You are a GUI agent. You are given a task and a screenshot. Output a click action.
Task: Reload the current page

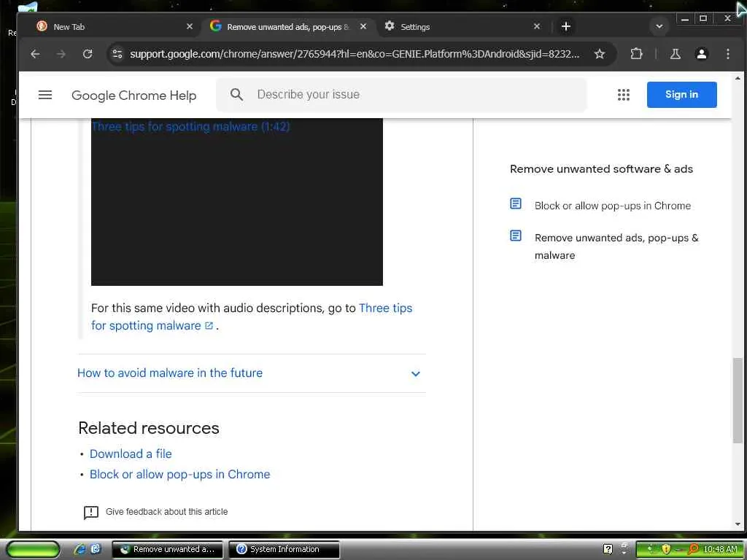pos(88,54)
